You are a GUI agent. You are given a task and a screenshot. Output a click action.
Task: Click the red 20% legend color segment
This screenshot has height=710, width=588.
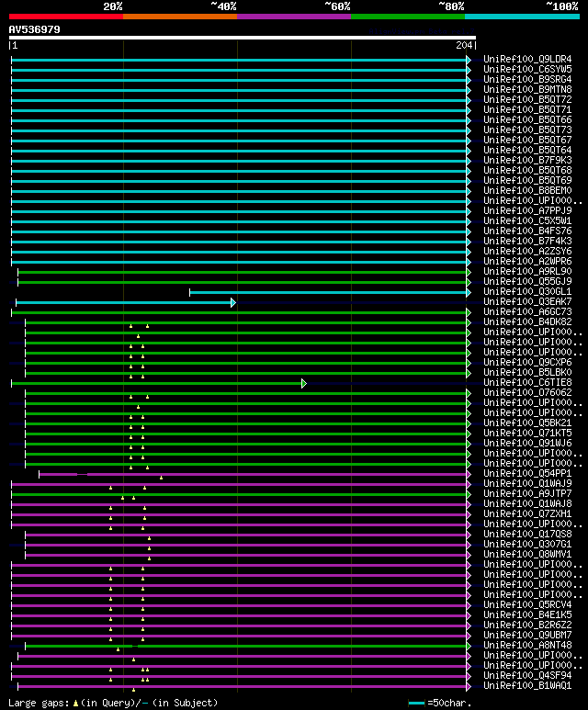point(66,17)
